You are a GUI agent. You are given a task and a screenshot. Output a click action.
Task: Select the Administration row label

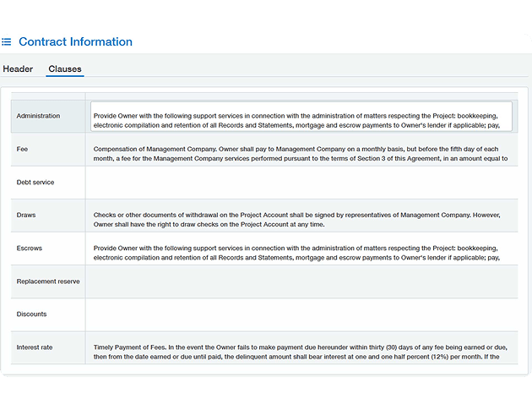tap(38, 116)
